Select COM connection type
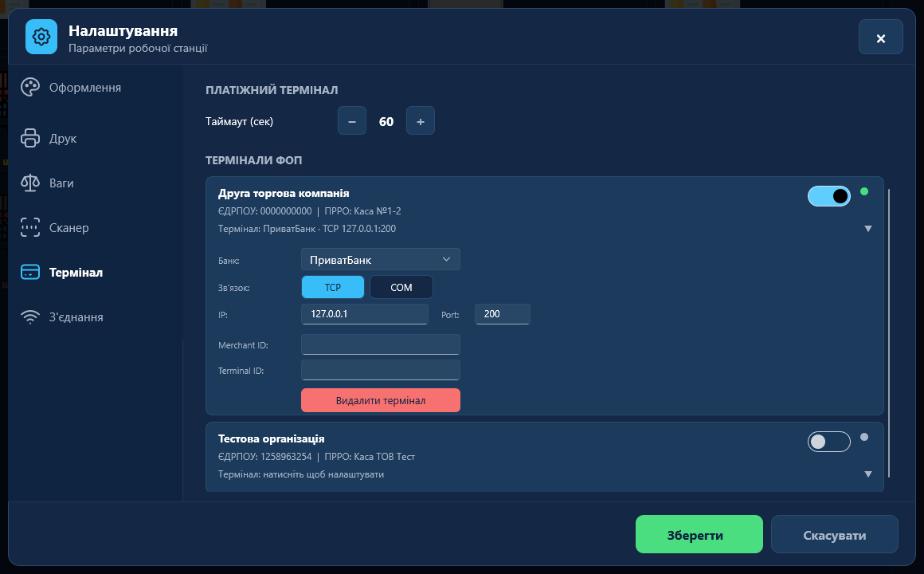Screen dimensions: 924x574 click(x=401, y=287)
